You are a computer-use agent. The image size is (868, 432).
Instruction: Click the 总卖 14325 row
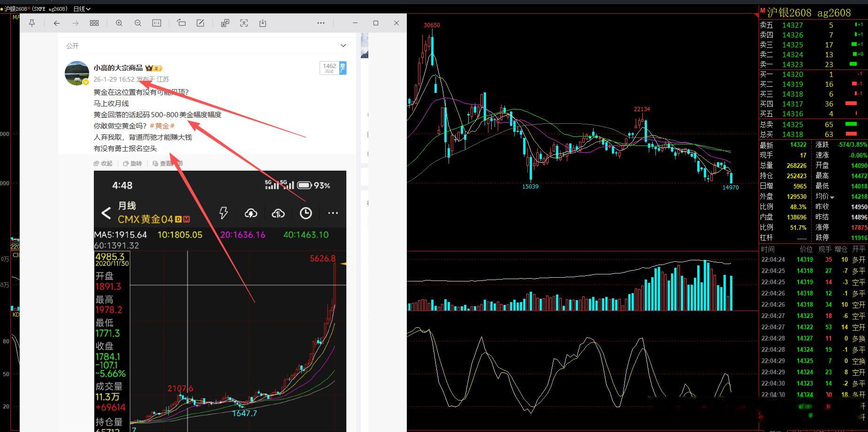click(x=813, y=124)
